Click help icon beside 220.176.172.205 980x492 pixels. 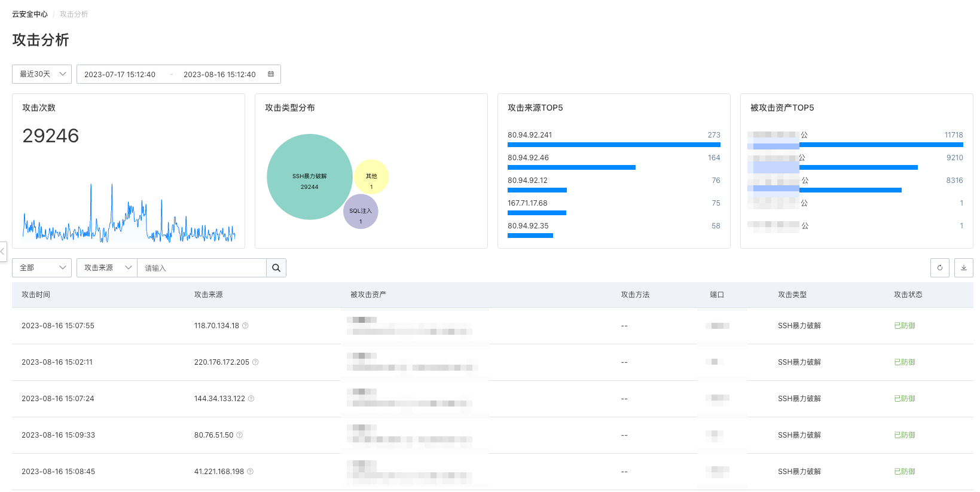(255, 362)
